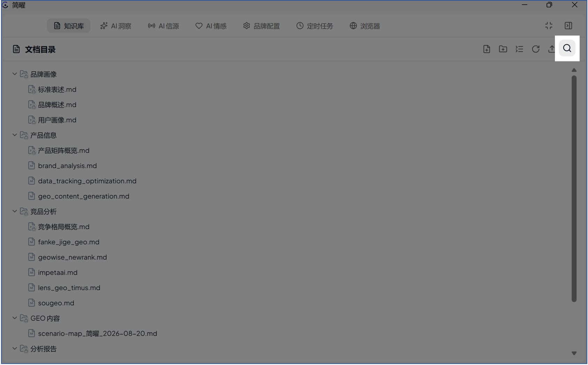The width and height of the screenshot is (588, 365).
Task: Click the file icon of 标准表述.md
Action: (x=32, y=90)
